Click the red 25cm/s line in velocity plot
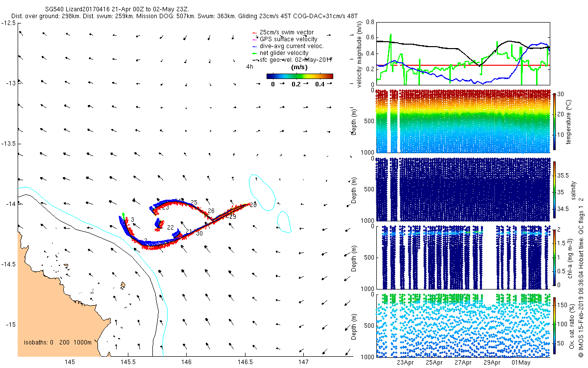Image resolution: width=588 pixels, height=368 pixels. click(x=463, y=65)
